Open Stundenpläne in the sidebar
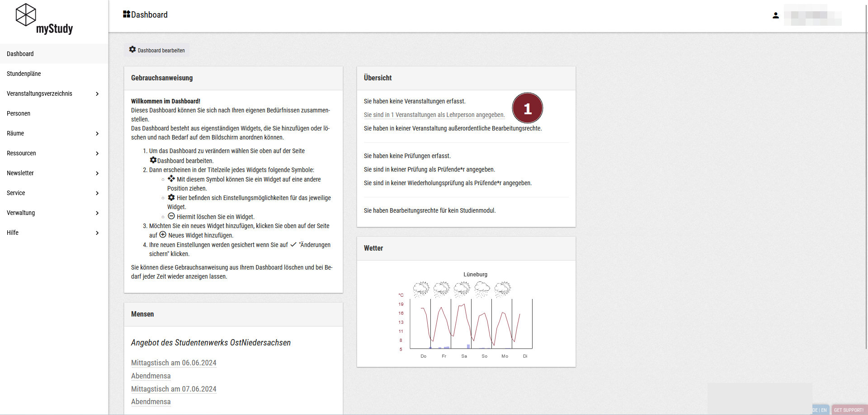 point(24,74)
